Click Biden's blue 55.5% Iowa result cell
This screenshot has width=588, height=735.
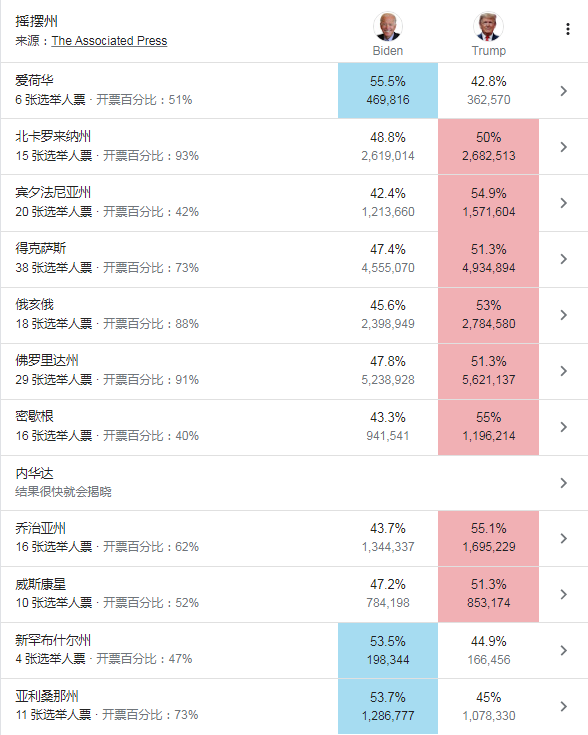tap(388, 90)
